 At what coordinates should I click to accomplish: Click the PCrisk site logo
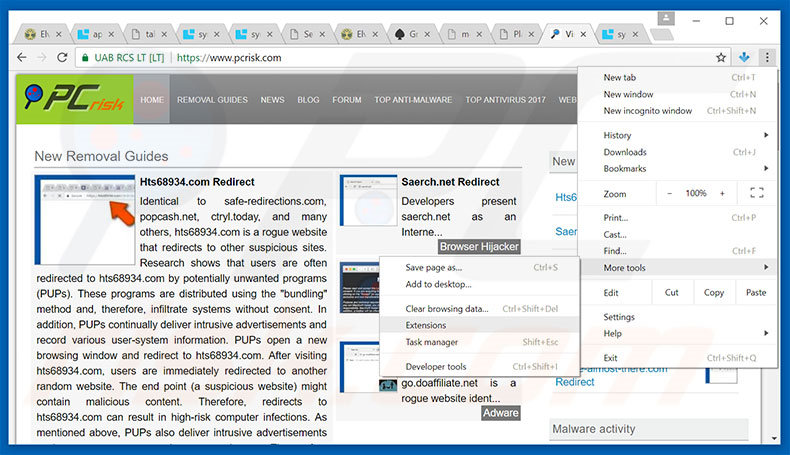tap(75, 99)
